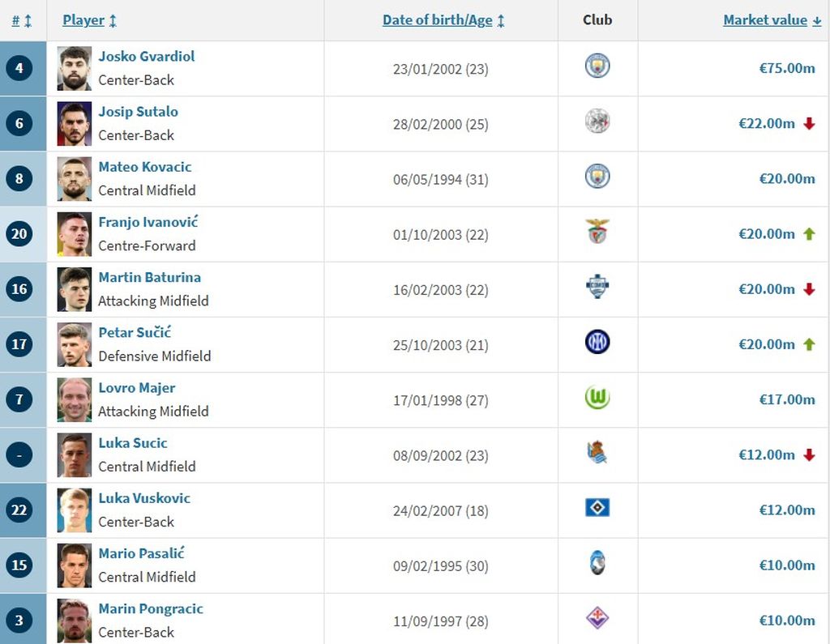Click Lovro Majer's portrait thumbnail
The image size is (830, 644).
pos(75,399)
